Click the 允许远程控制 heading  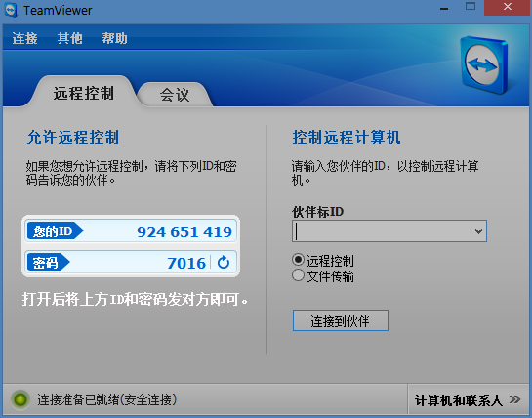tap(73, 137)
